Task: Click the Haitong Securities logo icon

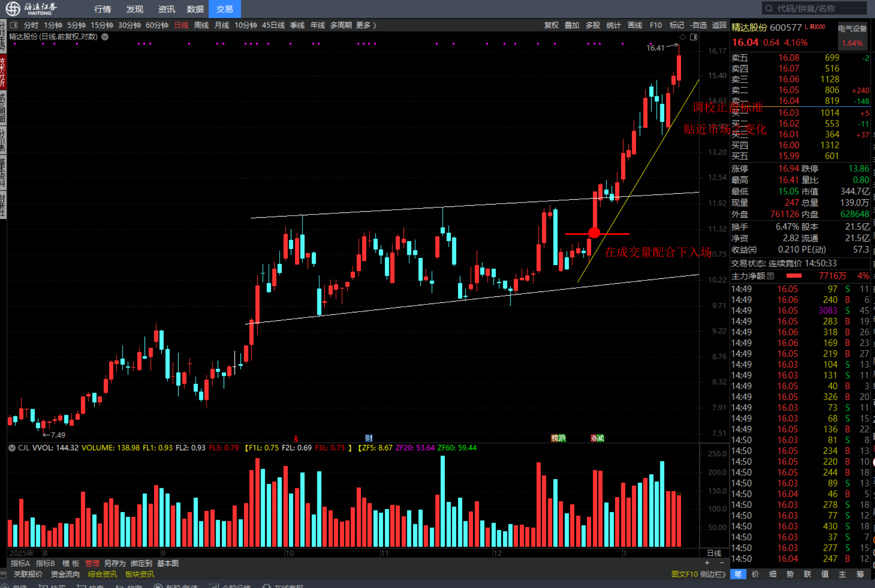Action: 13,8
